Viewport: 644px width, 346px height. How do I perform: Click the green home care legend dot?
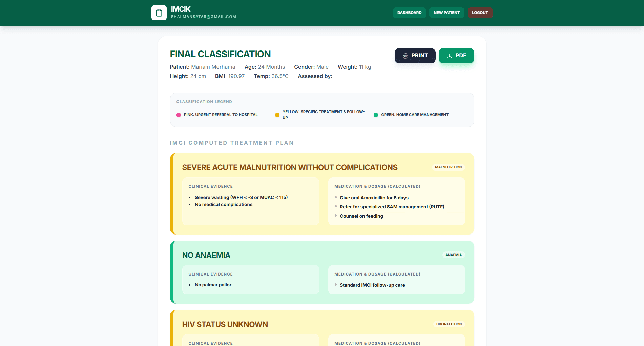(x=376, y=115)
